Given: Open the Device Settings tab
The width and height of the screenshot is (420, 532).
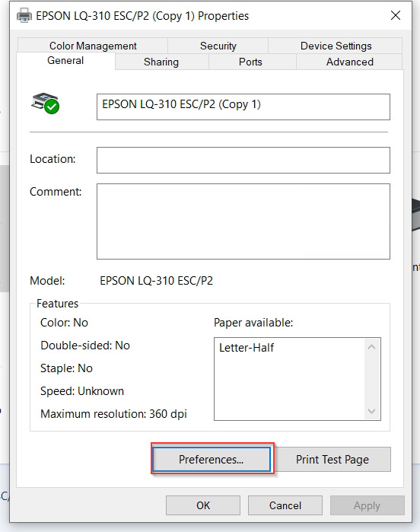Looking at the screenshot, I should 336,46.
